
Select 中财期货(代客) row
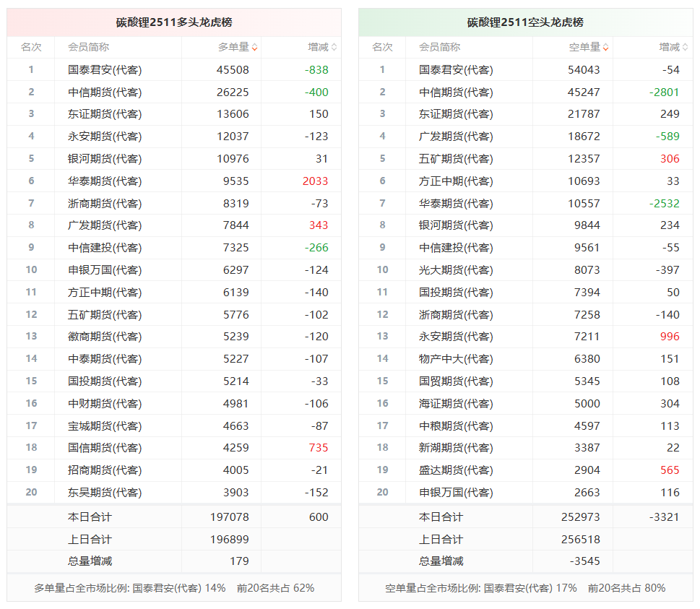click(x=174, y=404)
